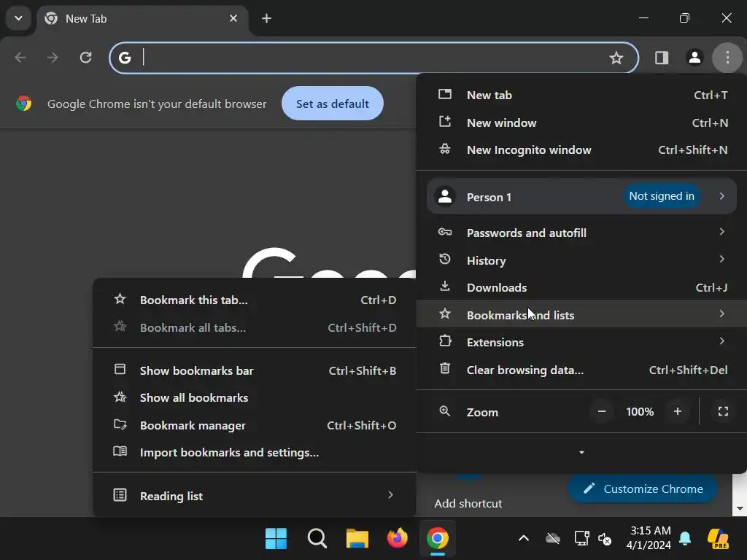Choose New window menu entry
747x560 pixels.
coord(582,122)
